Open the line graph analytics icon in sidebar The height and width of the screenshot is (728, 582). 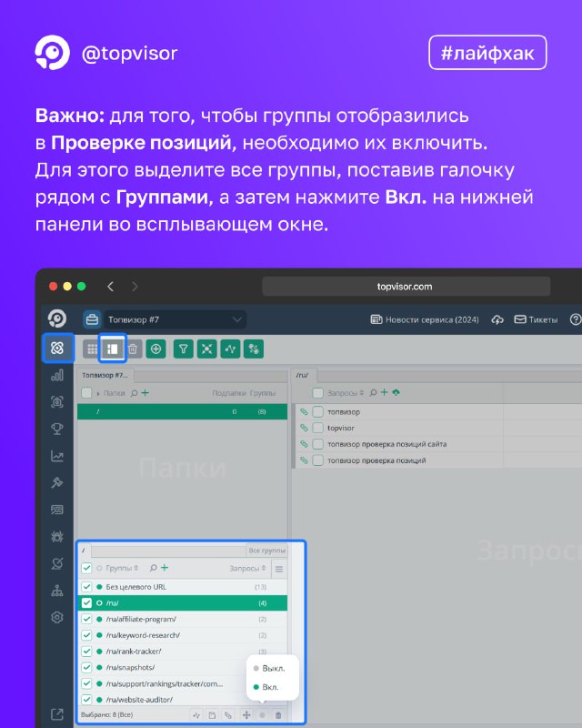[x=57, y=456]
